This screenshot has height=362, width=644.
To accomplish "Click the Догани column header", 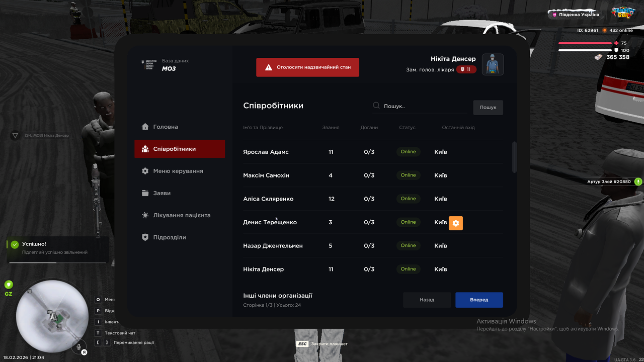I will [x=369, y=128].
